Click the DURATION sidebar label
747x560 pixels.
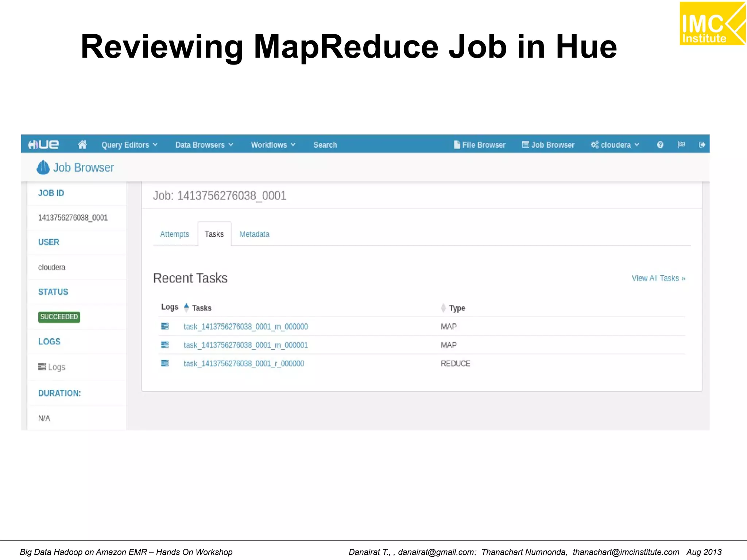pos(59,393)
